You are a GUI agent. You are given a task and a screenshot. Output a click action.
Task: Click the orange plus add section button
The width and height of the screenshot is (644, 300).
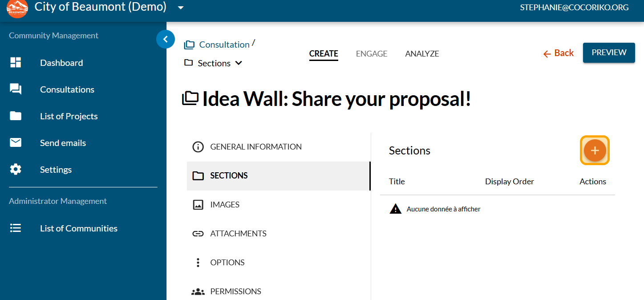click(595, 150)
